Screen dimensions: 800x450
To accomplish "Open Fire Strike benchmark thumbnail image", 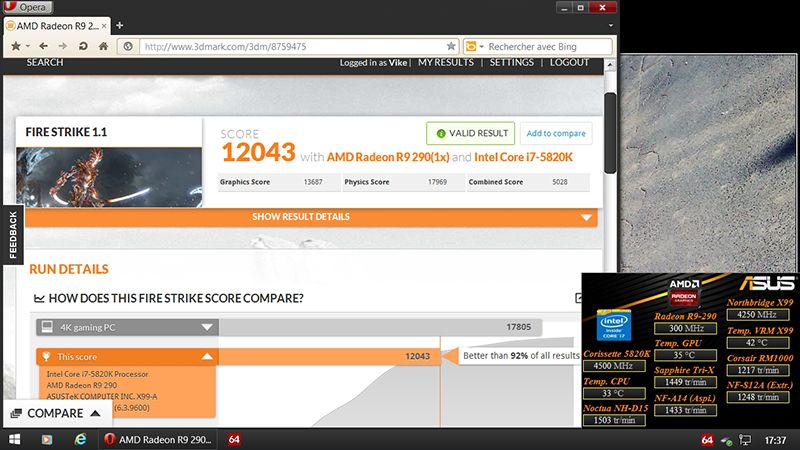I will pyautogui.click(x=109, y=177).
